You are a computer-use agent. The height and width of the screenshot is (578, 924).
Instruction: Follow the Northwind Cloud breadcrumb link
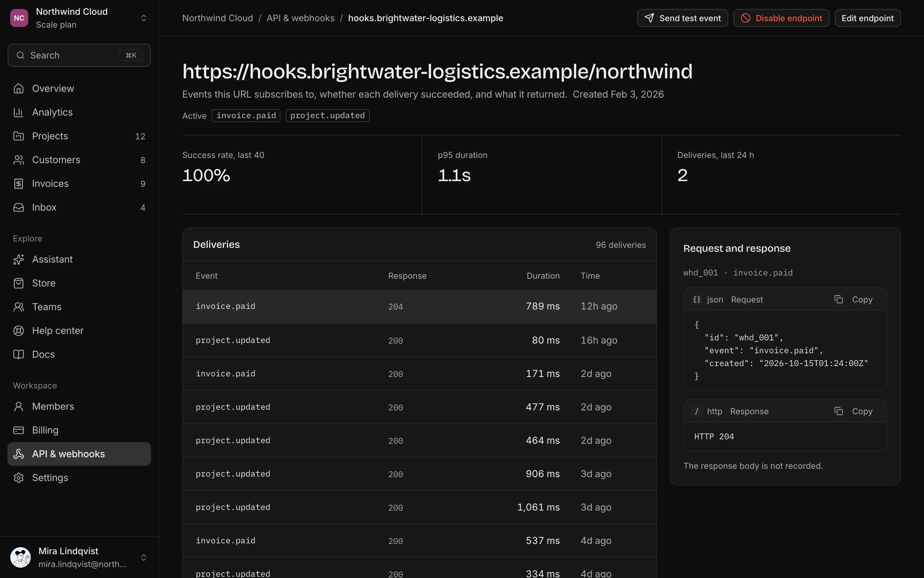[218, 18]
